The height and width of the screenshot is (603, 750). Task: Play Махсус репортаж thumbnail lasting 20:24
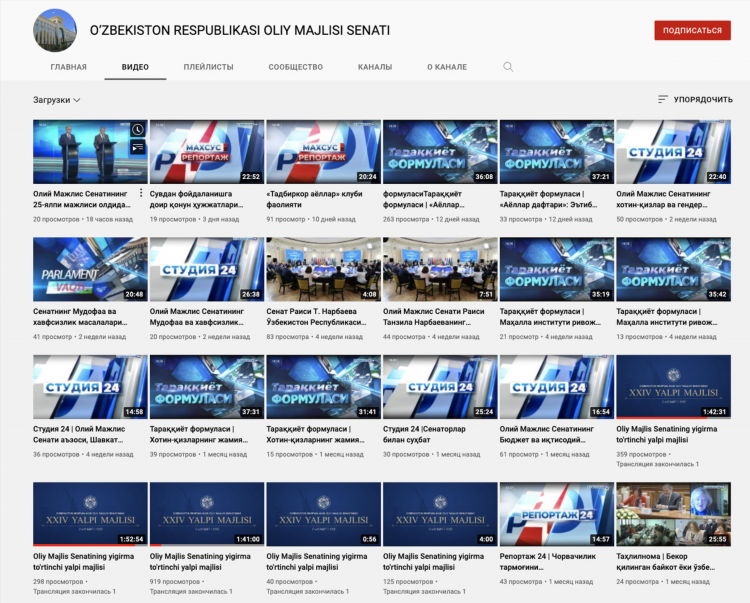click(x=323, y=152)
